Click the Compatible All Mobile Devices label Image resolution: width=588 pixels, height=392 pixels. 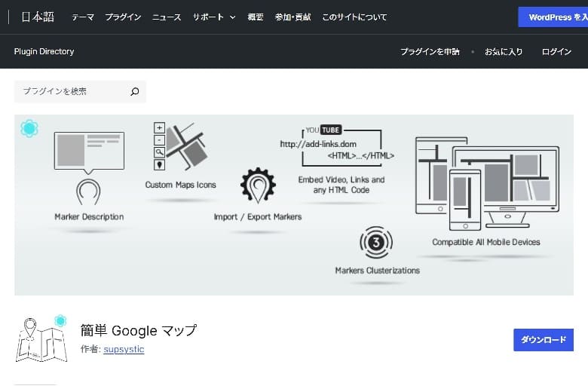tap(486, 242)
